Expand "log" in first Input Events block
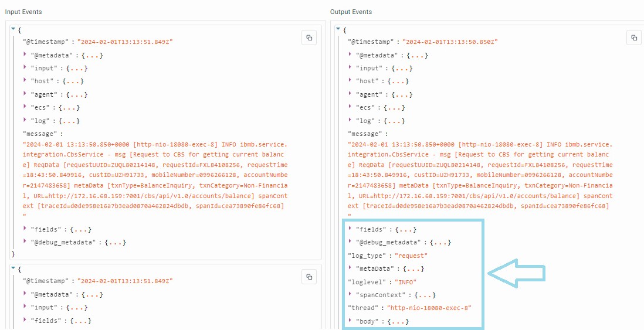Viewport: 644px width, 330px height. pyautogui.click(x=25, y=120)
